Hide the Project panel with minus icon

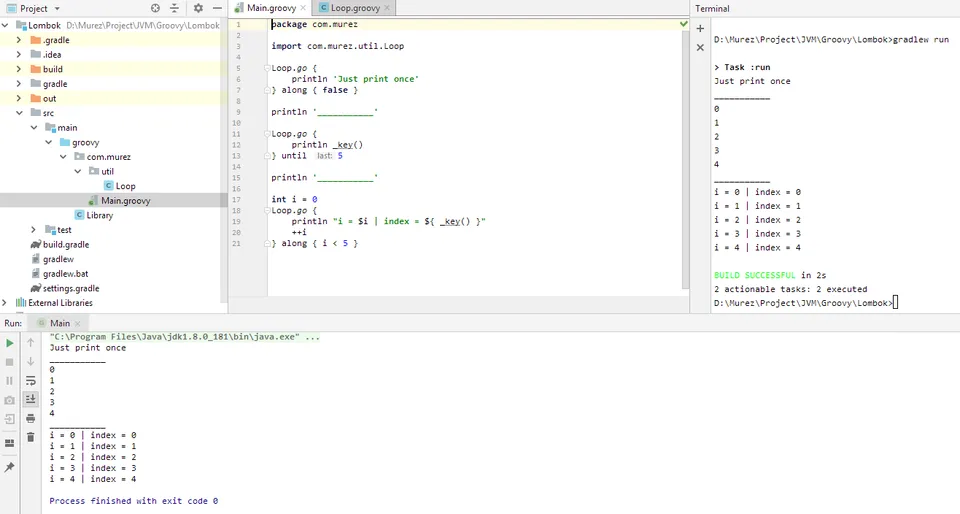point(217,9)
